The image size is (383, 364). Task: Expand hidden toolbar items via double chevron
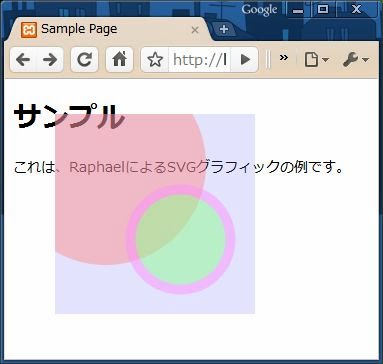[x=284, y=58]
